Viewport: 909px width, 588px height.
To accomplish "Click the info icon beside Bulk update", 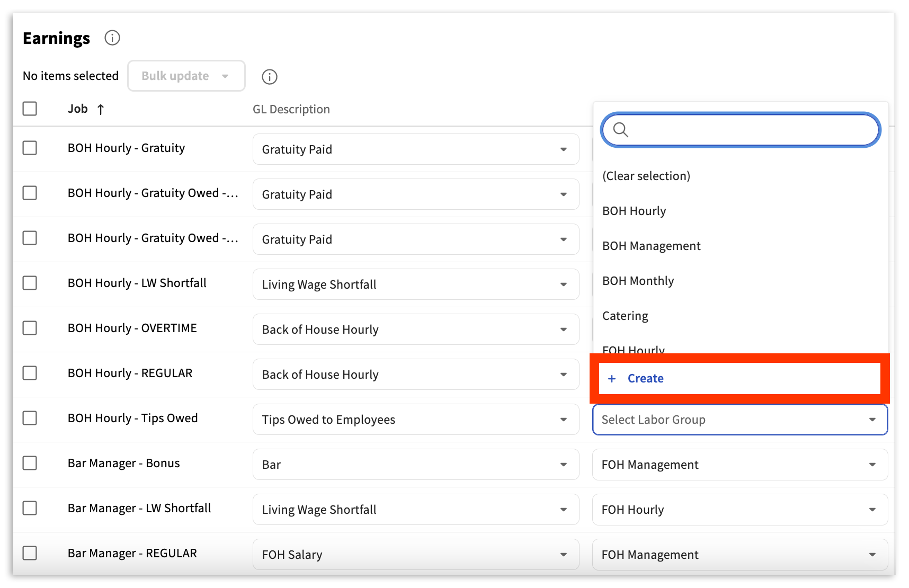I will (270, 77).
